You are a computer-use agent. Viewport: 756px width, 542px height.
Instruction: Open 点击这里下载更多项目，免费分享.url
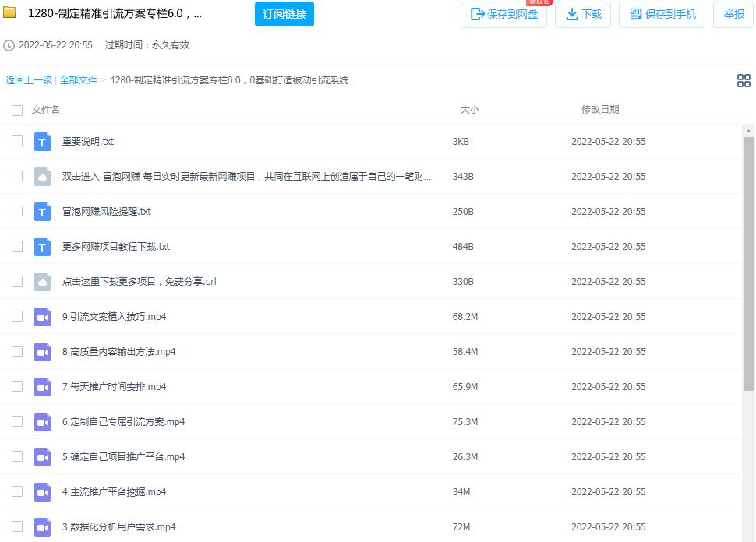coord(140,282)
